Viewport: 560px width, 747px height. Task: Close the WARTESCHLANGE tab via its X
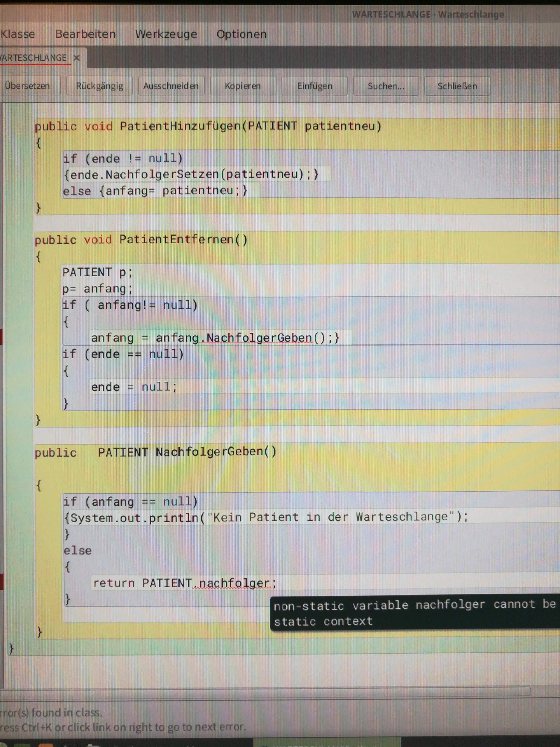77,58
